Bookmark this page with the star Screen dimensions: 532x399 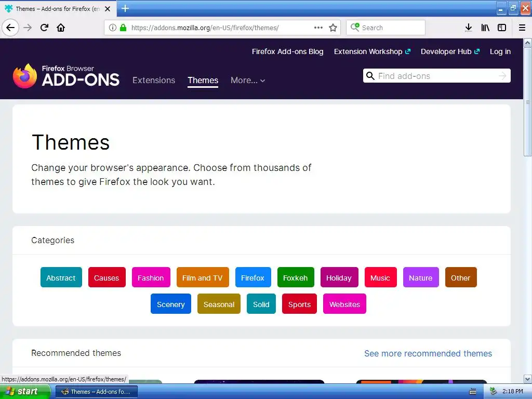coord(333,28)
